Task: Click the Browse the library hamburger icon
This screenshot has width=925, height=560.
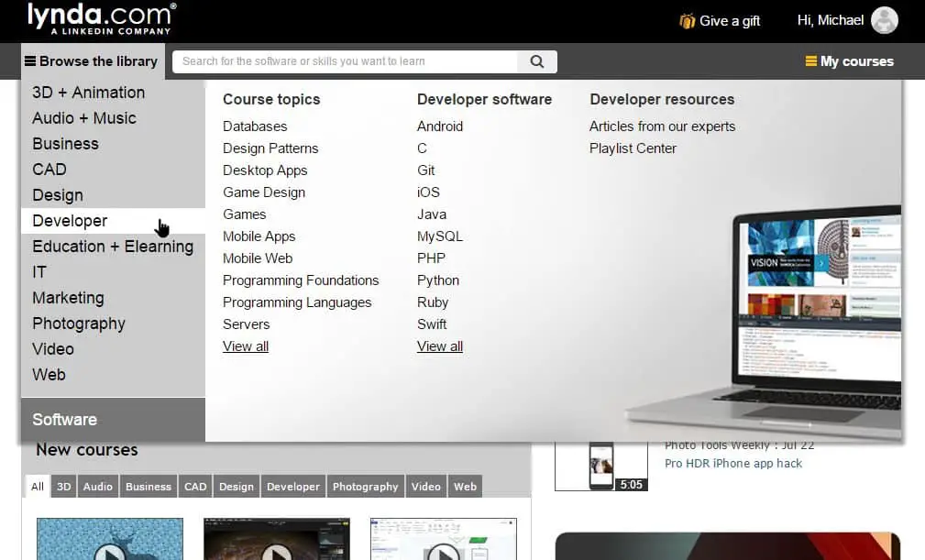Action: pyautogui.click(x=30, y=60)
